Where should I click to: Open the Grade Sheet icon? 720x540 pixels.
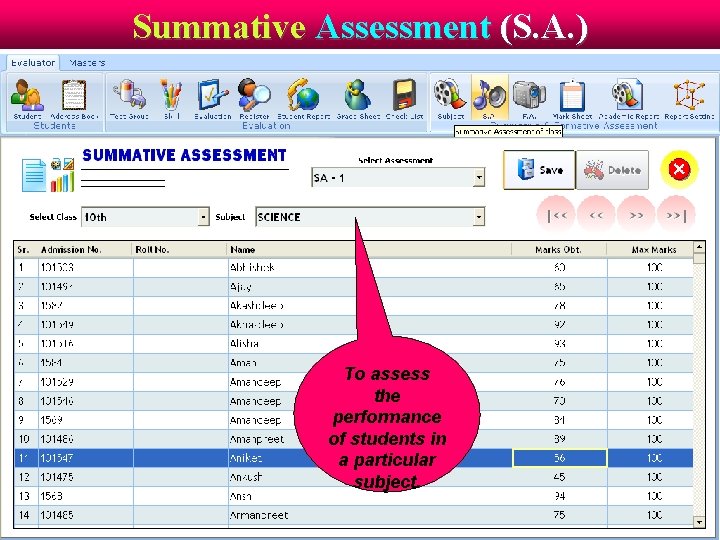[358, 99]
